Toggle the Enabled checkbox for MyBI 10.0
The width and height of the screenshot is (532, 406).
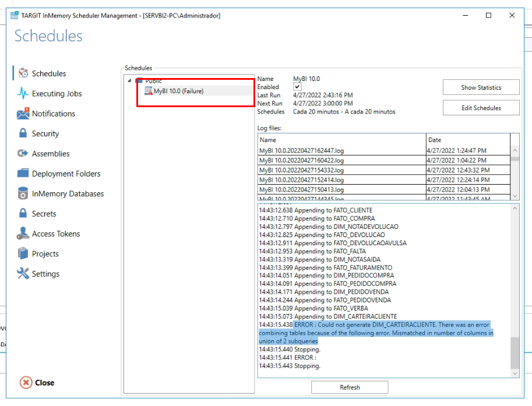(x=297, y=87)
